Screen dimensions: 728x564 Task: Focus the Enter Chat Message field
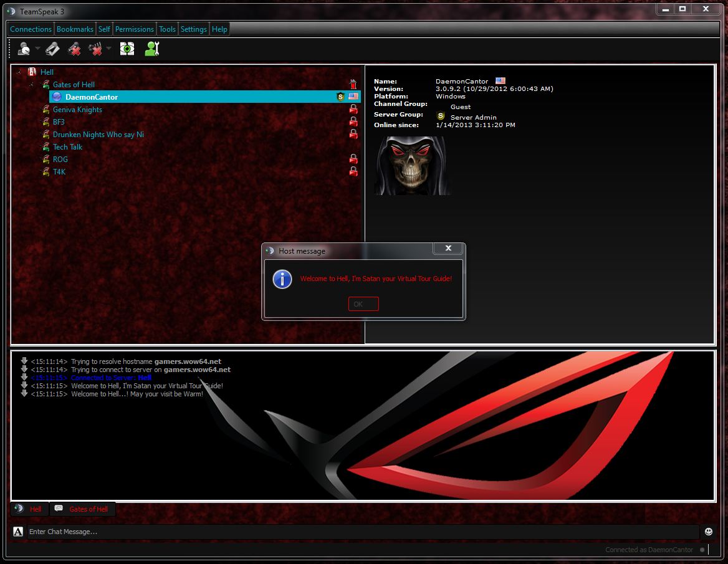click(x=363, y=532)
